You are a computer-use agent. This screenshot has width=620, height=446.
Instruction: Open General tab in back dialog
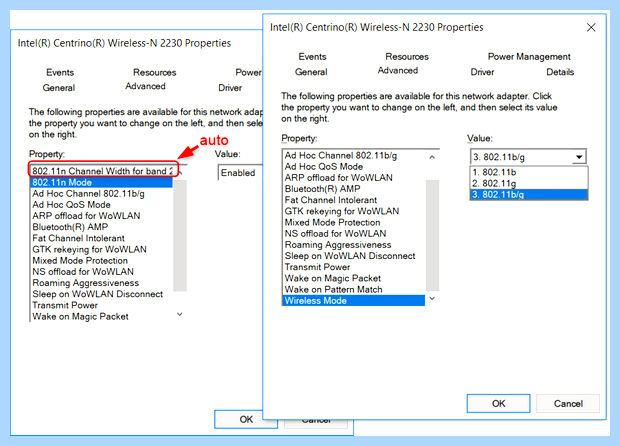(59, 88)
